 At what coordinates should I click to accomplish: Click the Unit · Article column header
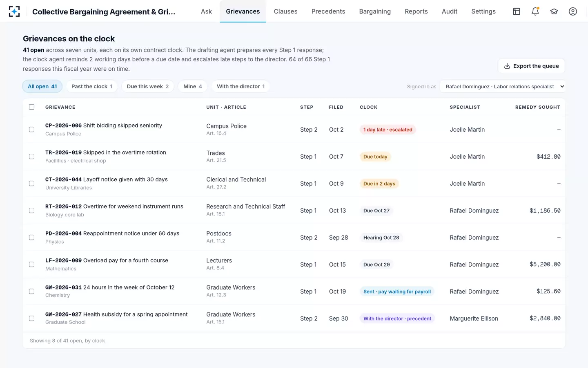[226, 107]
